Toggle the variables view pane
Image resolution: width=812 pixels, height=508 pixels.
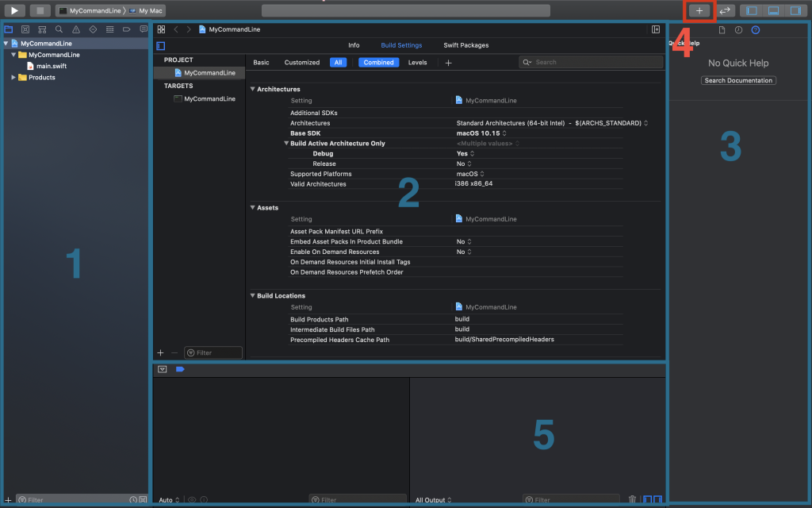click(648, 500)
